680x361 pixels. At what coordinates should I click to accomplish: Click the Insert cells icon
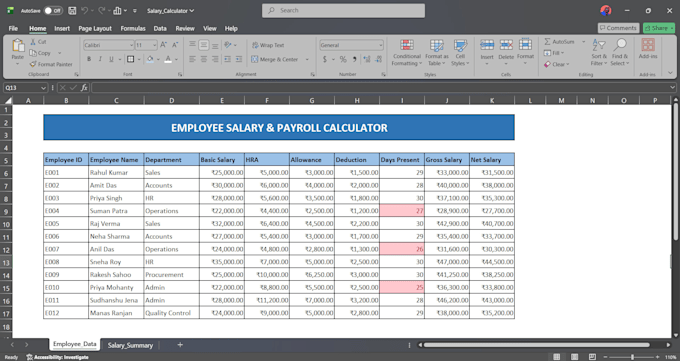pos(487,45)
